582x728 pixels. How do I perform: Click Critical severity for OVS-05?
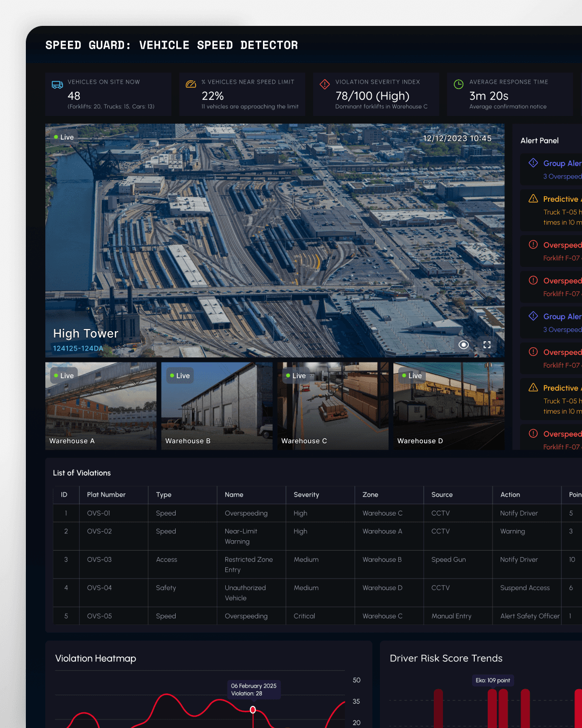[x=304, y=616]
